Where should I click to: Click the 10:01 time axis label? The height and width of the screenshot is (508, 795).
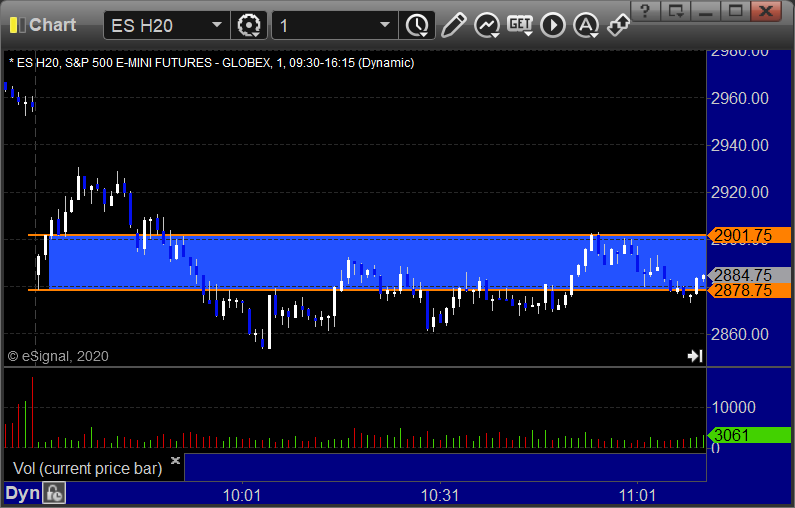tap(242, 495)
